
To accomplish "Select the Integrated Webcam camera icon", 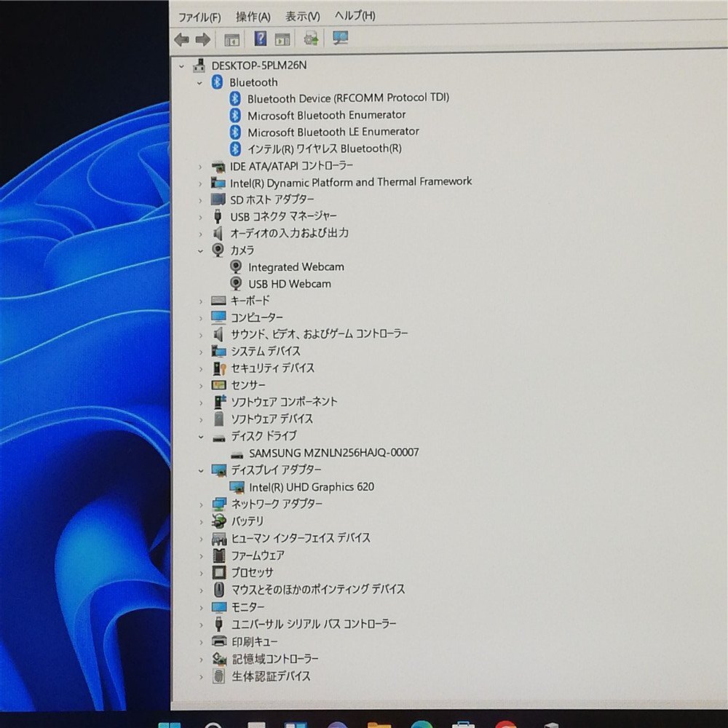I will tap(235, 266).
